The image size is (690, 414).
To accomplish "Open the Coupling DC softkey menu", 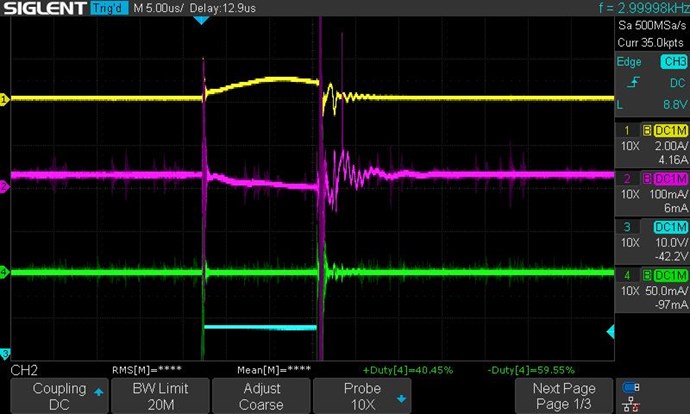I will click(59, 396).
